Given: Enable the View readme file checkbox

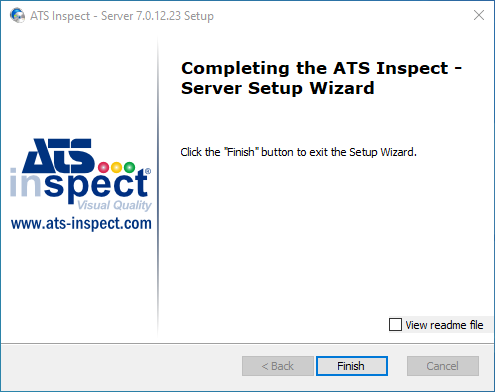Looking at the screenshot, I should click(x=395, y=324).
